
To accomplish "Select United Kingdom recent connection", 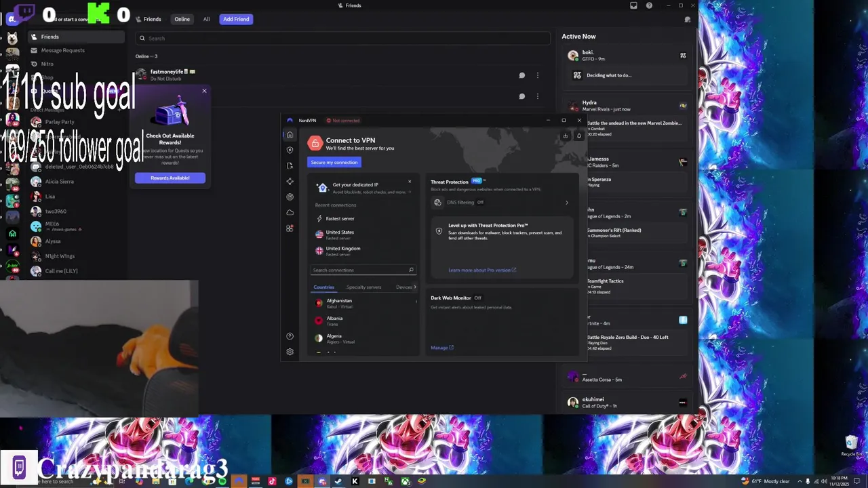I will click(363, 251).
